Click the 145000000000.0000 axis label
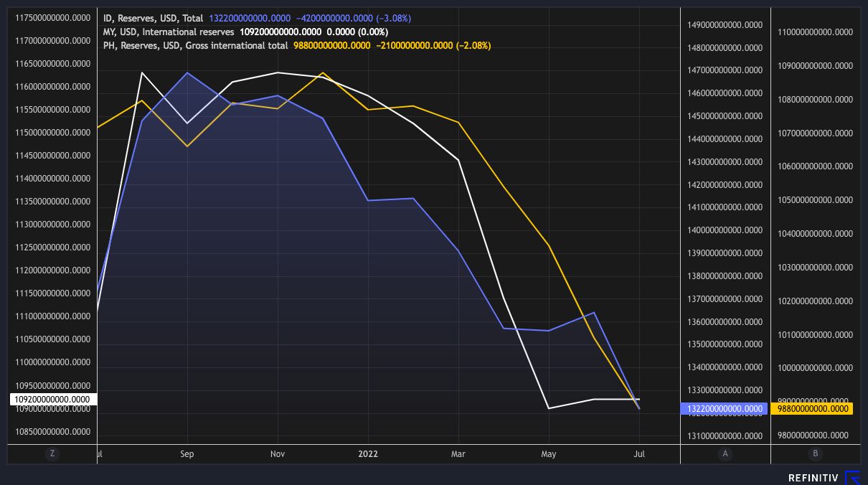Image resolution: width=868 pixels, height=485 pixels. [x=725, y=116]
